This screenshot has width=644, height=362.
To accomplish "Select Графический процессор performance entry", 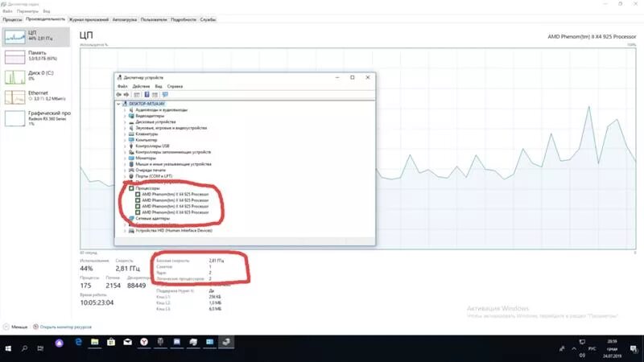I will pos(36,118).
